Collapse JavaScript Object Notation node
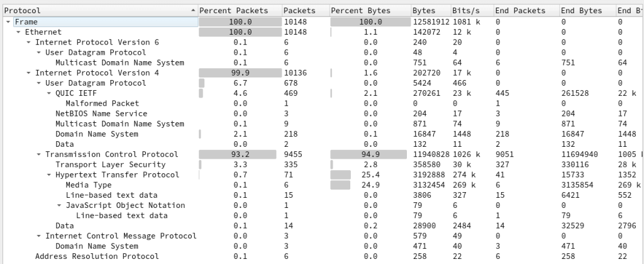This screenshot has height=264, width=644. point(59,205)
